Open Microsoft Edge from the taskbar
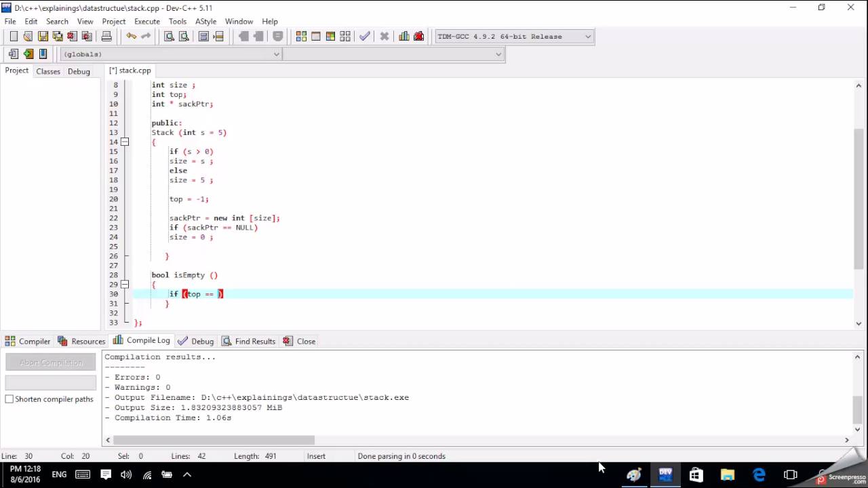This screenshot has width=868, height=488. click(759, 474)
